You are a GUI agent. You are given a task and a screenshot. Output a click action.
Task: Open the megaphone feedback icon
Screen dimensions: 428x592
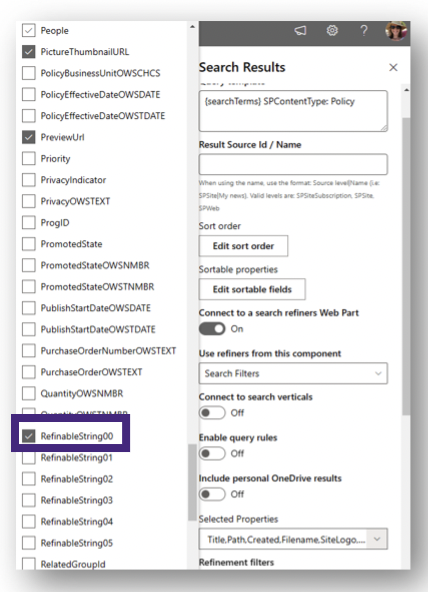click(300, 31)
